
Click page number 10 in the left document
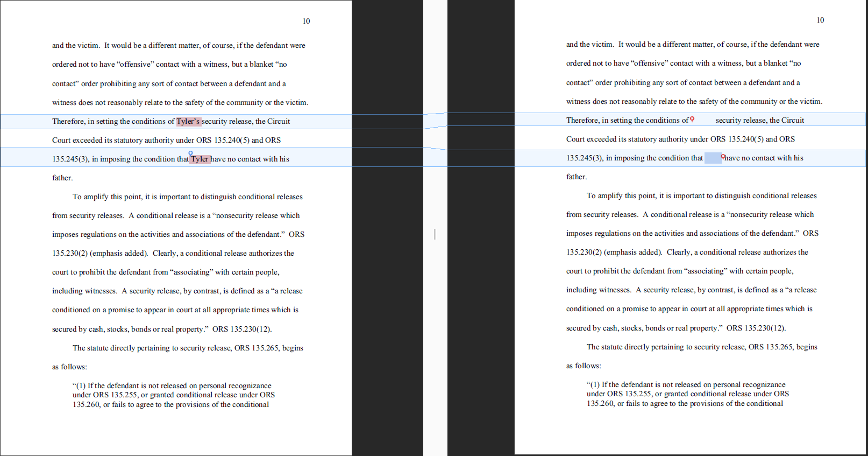click(306, 22)
